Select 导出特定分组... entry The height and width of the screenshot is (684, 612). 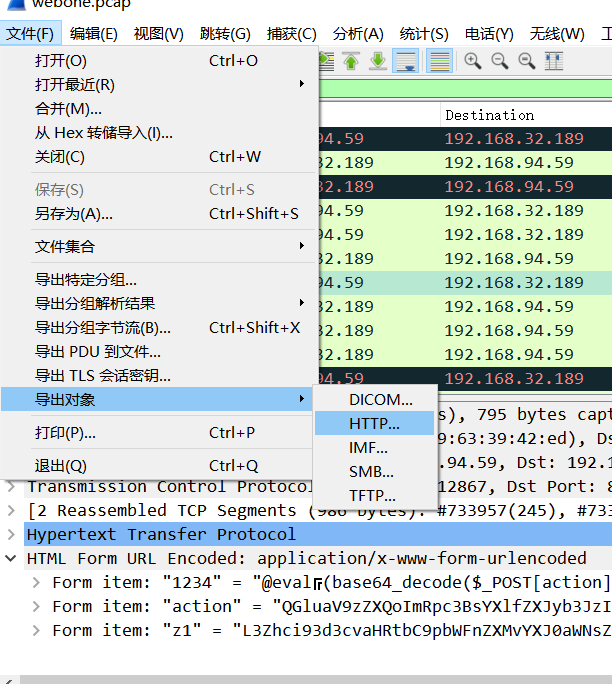click(159, 280)
